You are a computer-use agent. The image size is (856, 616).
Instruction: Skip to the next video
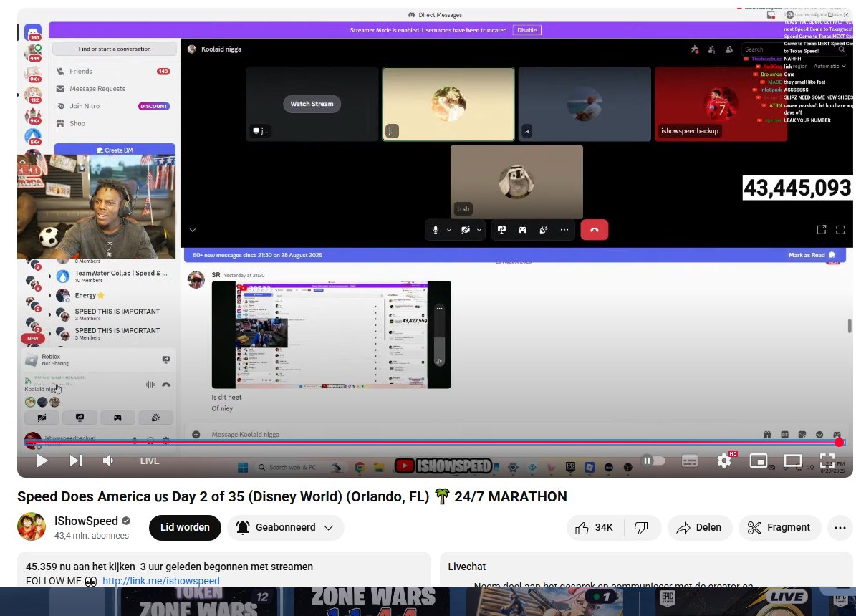pos(76,461)
